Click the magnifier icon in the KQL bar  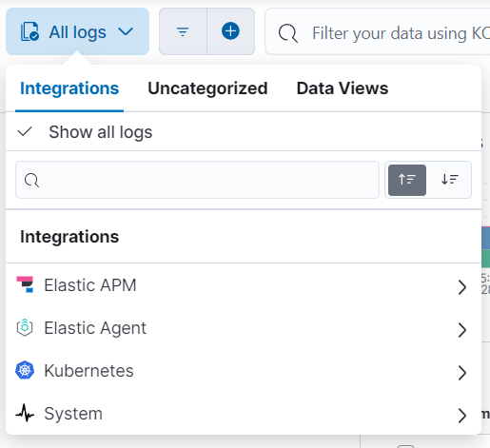288,33
